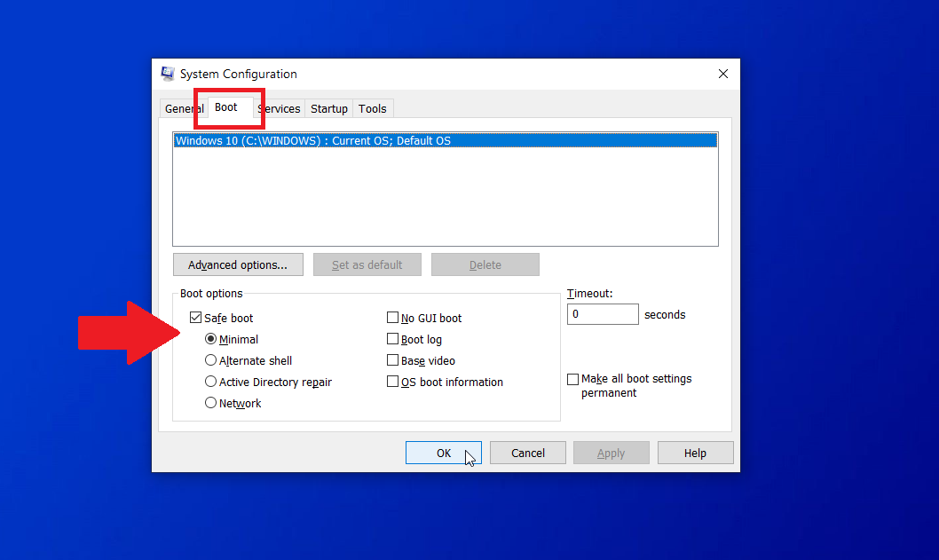Click into the Timeout seconds field
Viewport: 939px width, 560px height.
coord(603,314)
